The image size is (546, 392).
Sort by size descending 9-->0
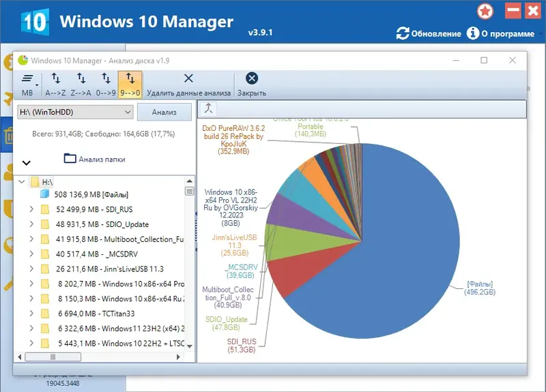click(x=130, y=85)
